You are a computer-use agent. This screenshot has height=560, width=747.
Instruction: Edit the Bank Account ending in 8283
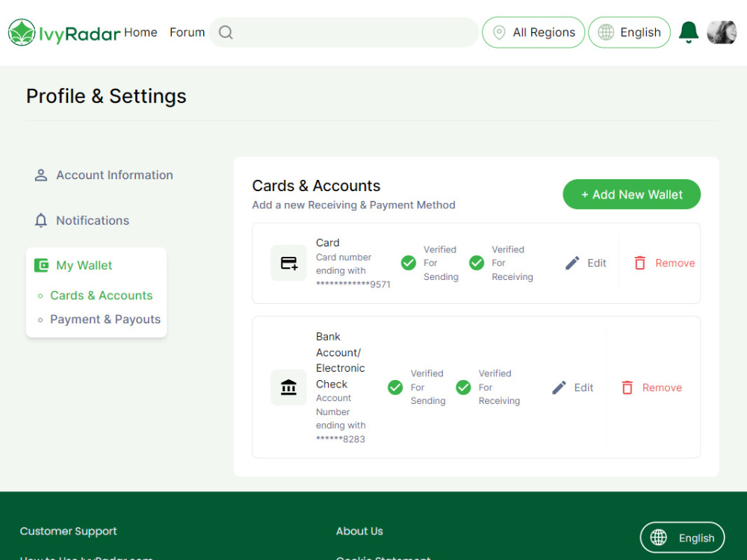(x=573, y=387)
